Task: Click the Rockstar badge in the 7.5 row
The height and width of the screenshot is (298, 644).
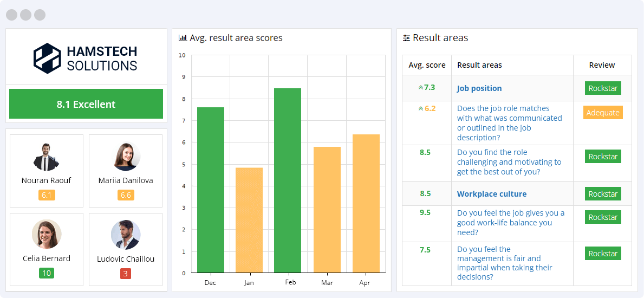Action: click(x=603, y=254)
